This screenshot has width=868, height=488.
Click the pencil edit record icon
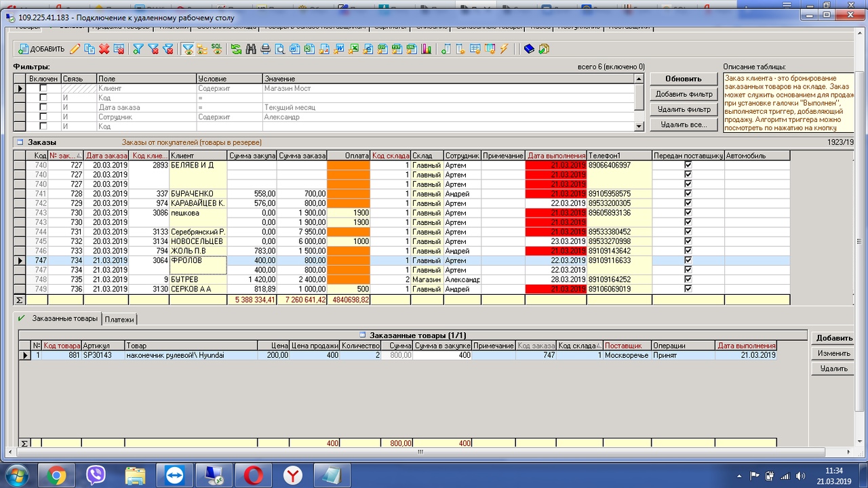point(75,49)
